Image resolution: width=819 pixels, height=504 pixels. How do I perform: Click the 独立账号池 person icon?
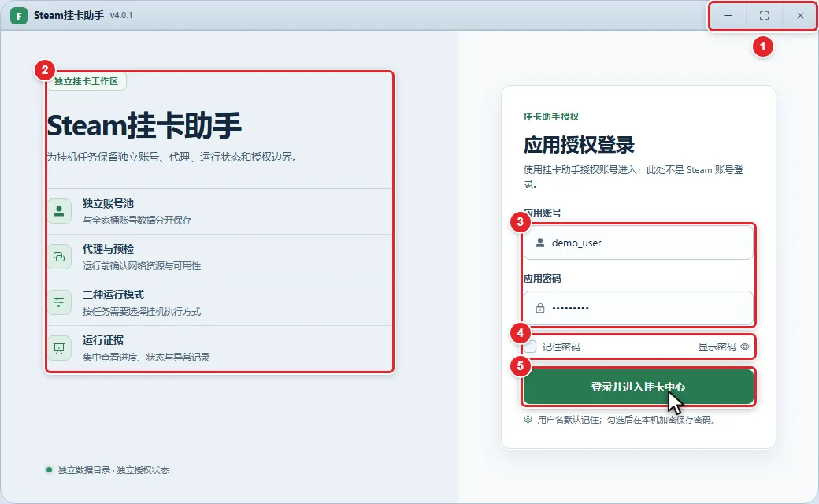59,211
